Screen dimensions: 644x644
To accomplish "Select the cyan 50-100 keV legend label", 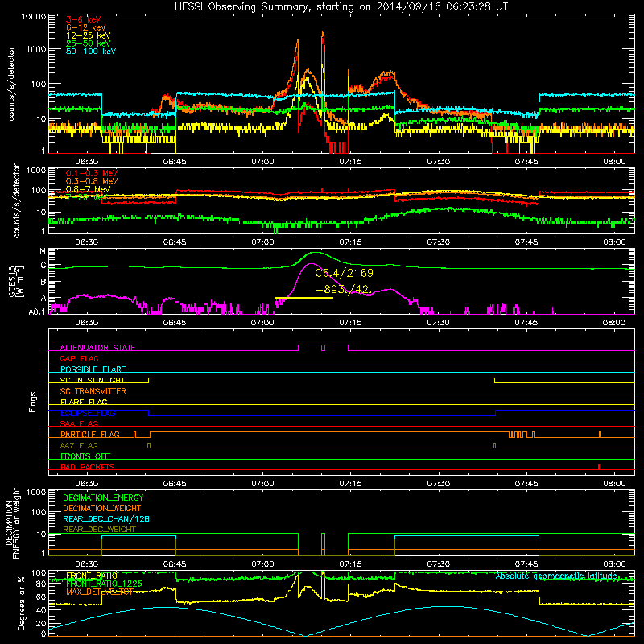I will click(91, 52).
